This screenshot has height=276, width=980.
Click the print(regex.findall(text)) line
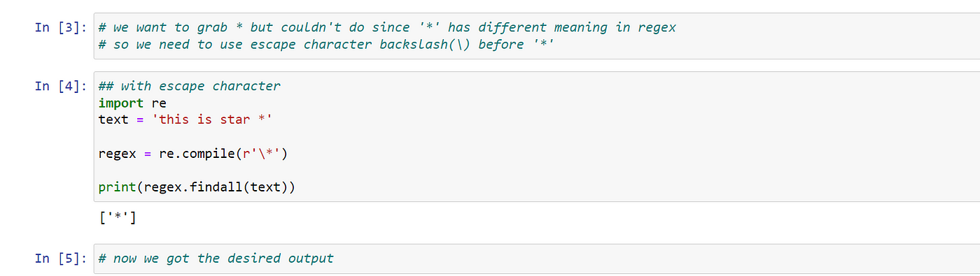(197, 187)
